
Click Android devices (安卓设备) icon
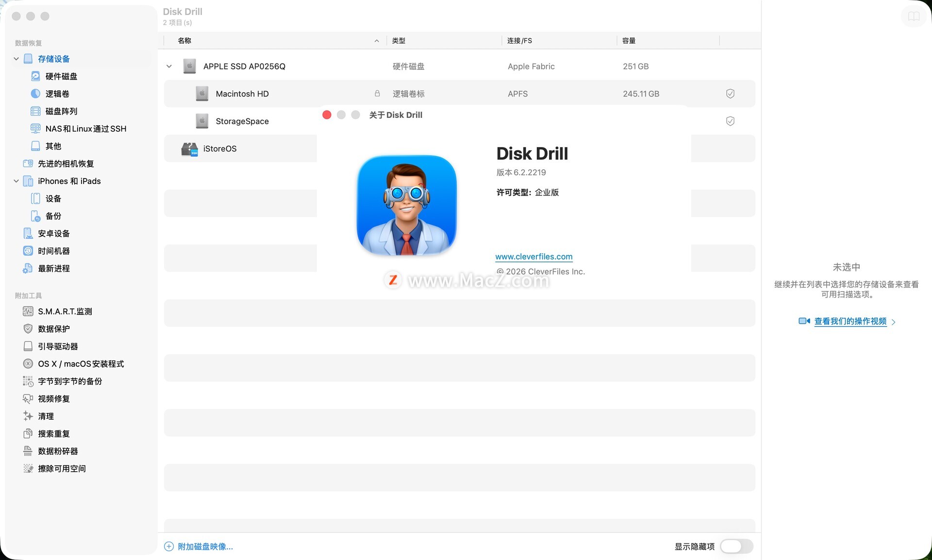28,233
